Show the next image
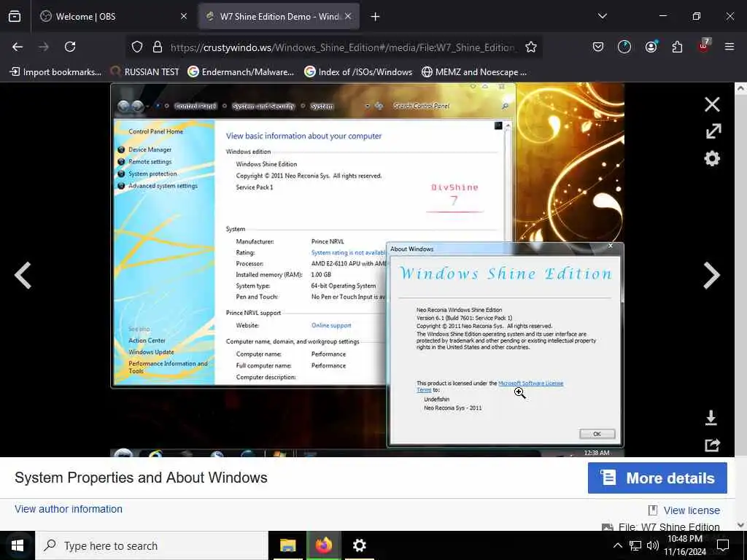Image resolution: width=747 pixels, height=560 pixels. [711, 275]
